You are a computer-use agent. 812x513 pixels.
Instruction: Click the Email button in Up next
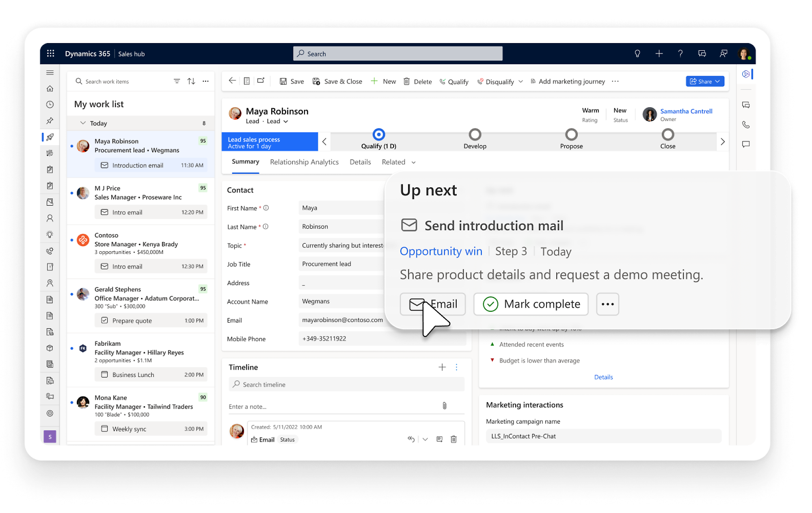click(x=433, y=304)
